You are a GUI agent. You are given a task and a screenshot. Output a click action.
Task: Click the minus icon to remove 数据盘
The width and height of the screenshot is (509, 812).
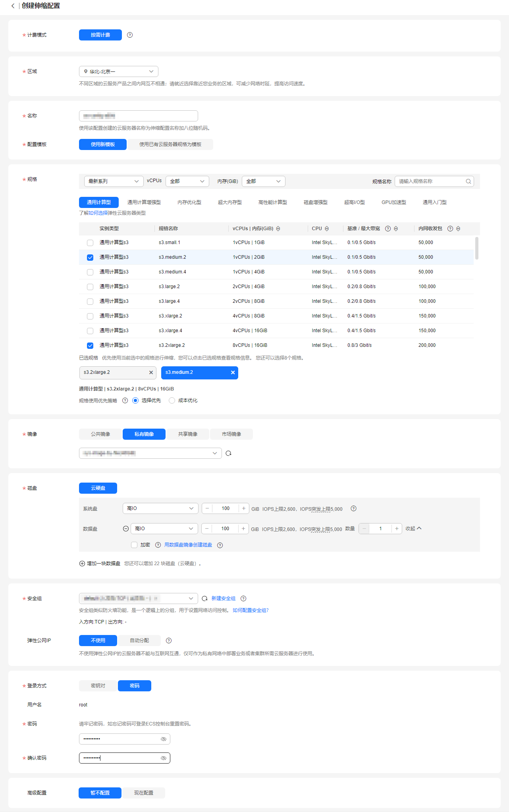126,529
